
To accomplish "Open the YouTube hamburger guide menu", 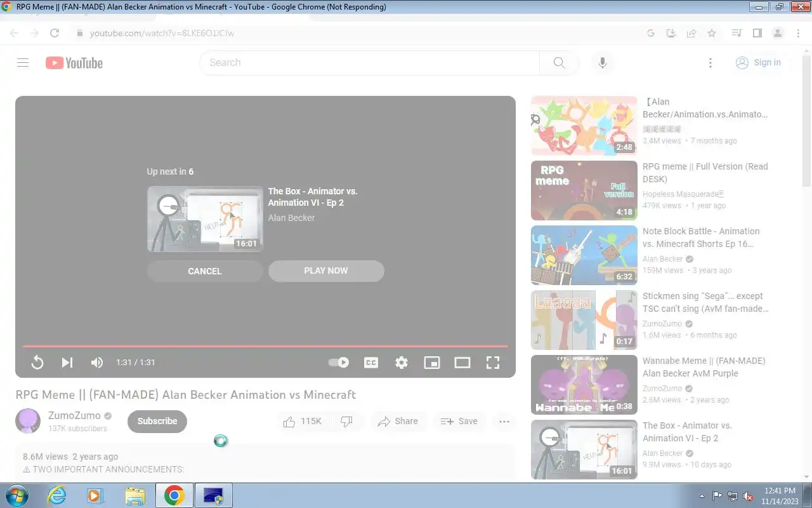I will pyautogui.click(x=23, y=63).
